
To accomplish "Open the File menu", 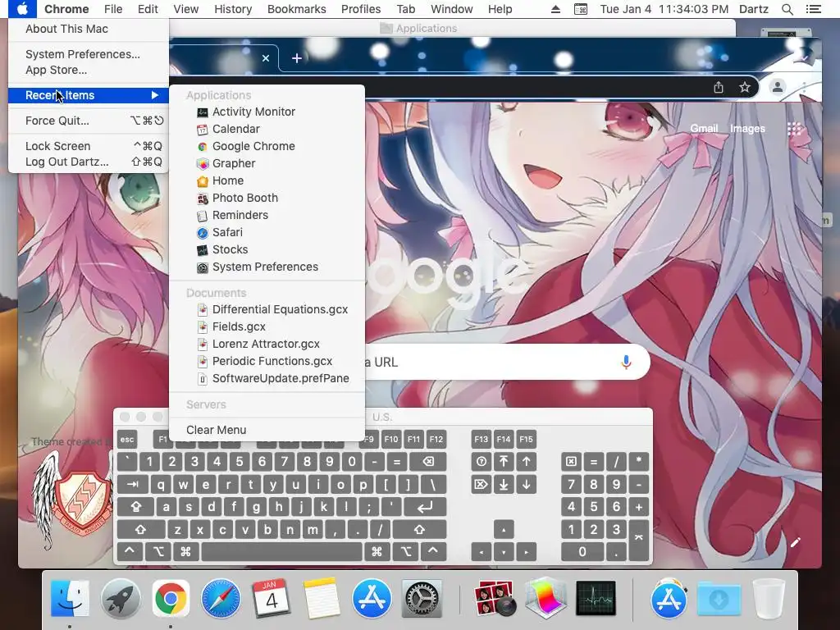I will (x=113, y=9).
